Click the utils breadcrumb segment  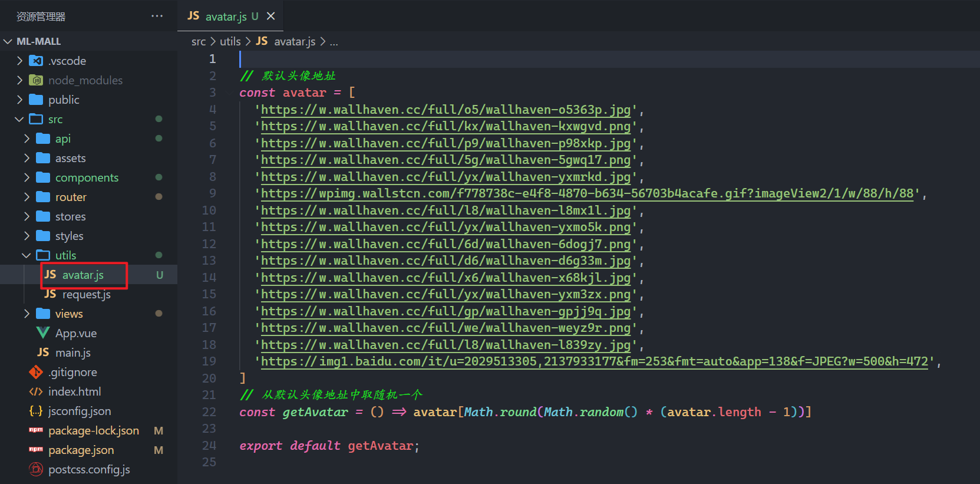pyautogui.click(x=230, y=42)
